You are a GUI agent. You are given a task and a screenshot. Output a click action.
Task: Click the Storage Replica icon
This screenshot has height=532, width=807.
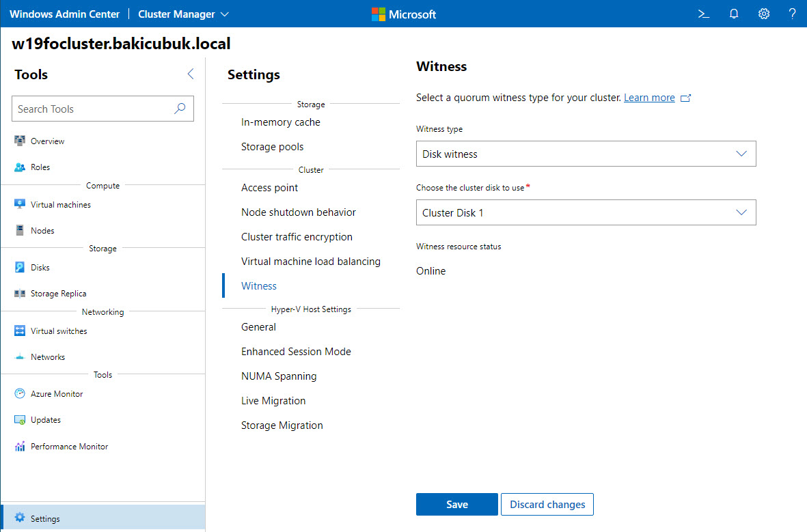20,293
